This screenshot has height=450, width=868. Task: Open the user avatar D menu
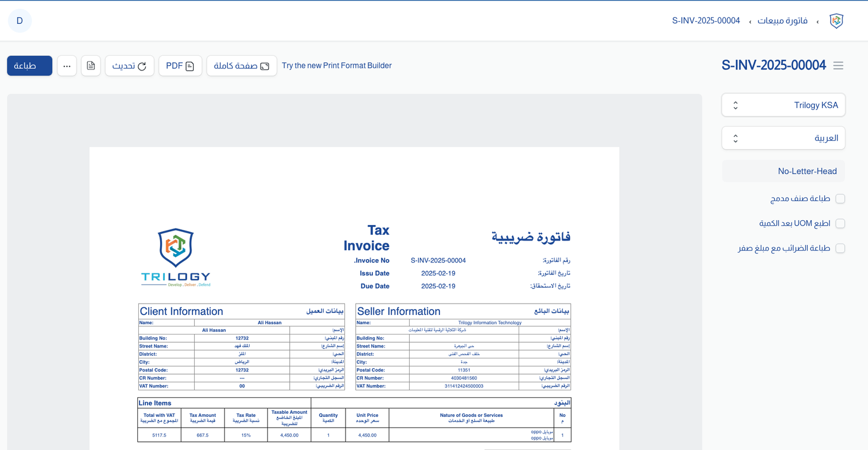20,21
